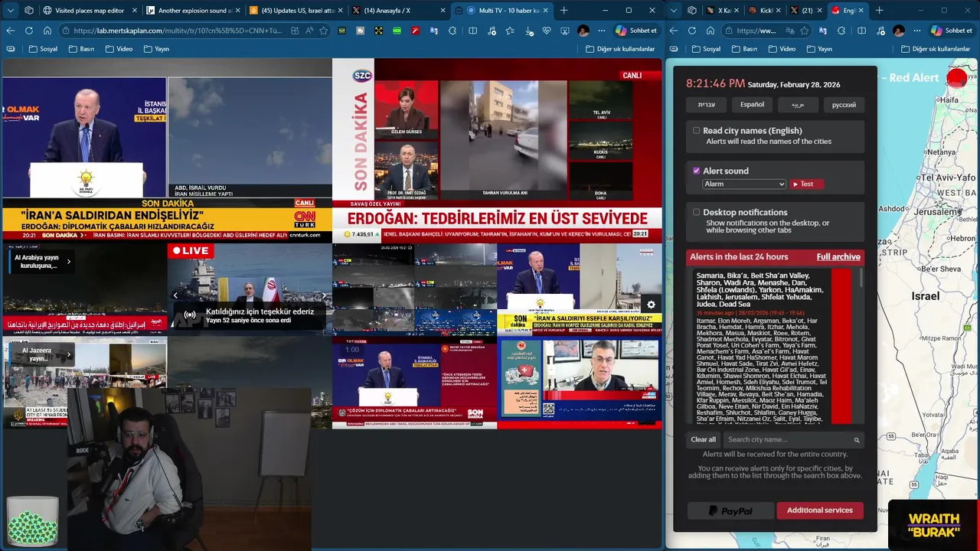Viewport: 980px width, 551px height.
Task: Enable Read city names (English) checkbox
Action: pos(696,130)
